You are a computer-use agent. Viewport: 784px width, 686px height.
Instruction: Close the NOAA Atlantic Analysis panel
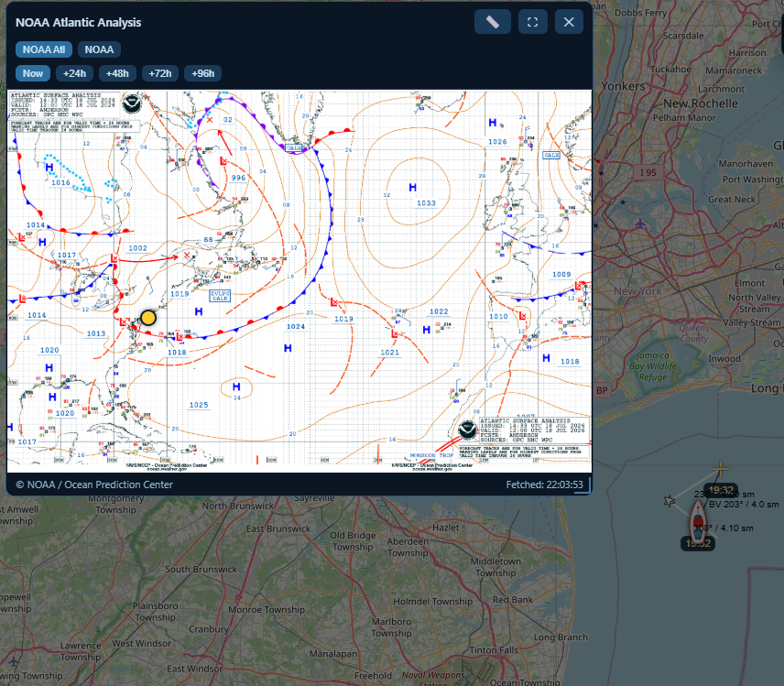[569, 22]
